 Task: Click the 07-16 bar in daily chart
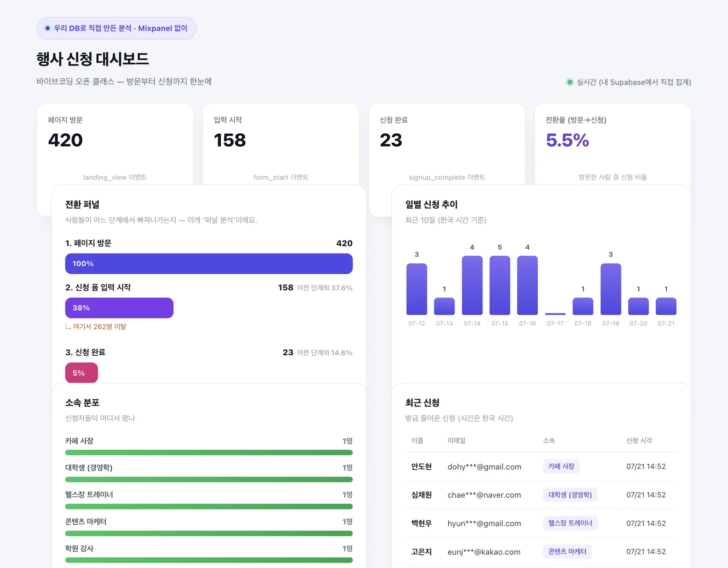click(528, 285)
